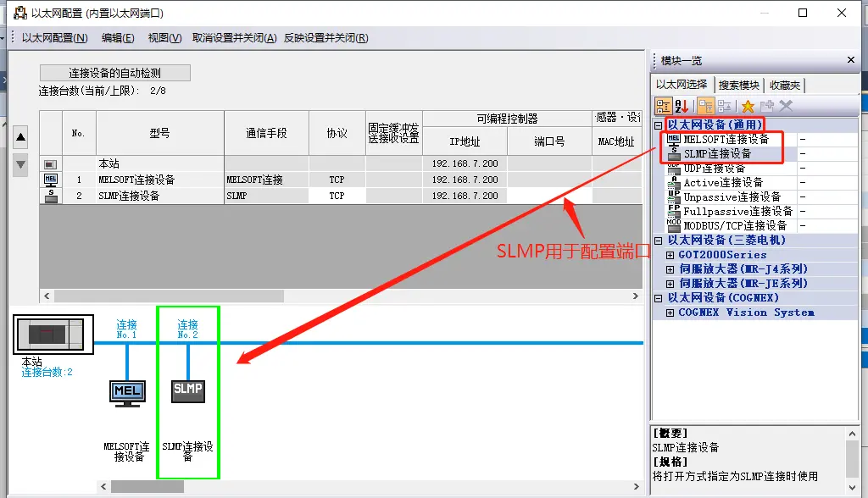Select the Fullpassive连接设备 device icon
Screen dimensions: 868x498
point(674,212)
